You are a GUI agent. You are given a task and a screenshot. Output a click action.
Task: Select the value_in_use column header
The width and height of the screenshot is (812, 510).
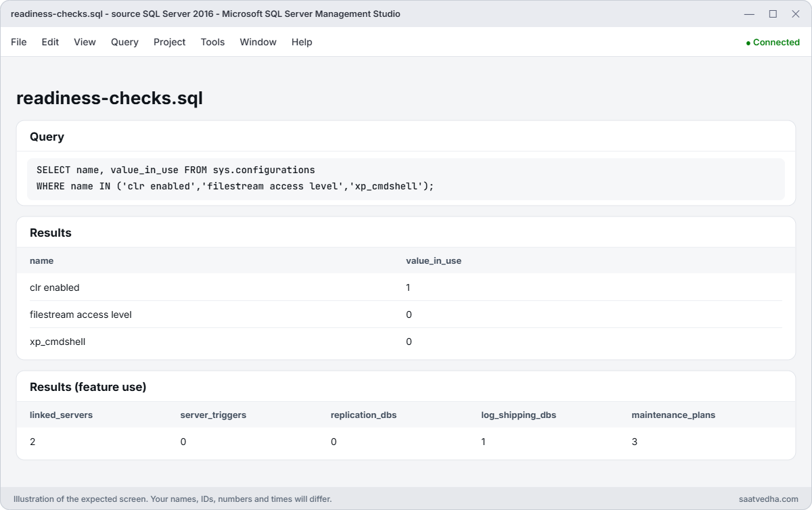pyautogui.click(x=434, y=260)
